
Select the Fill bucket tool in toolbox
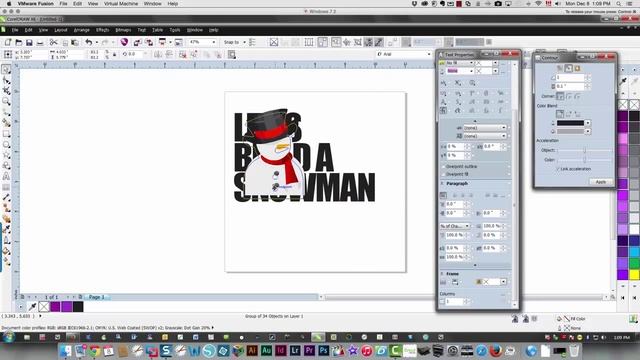pos(6,251)
